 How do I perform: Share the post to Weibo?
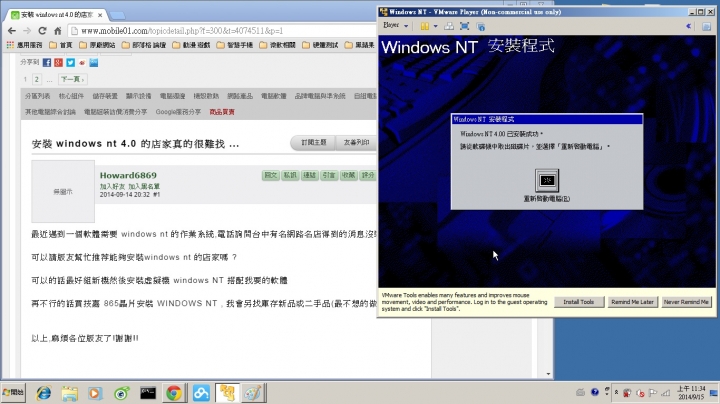pos(82,62)
